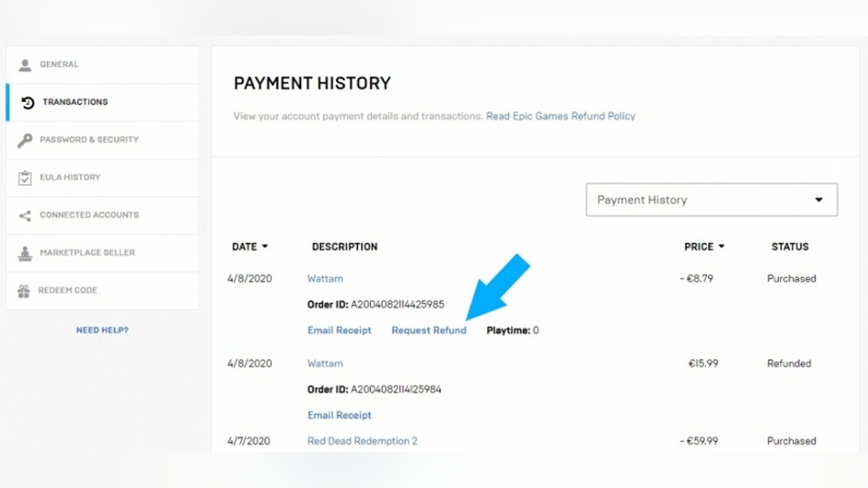Read Epic Games Refund Policy link
Viewport: 868px width, 488px height.
pyautogui.click(x=561, y=116)
